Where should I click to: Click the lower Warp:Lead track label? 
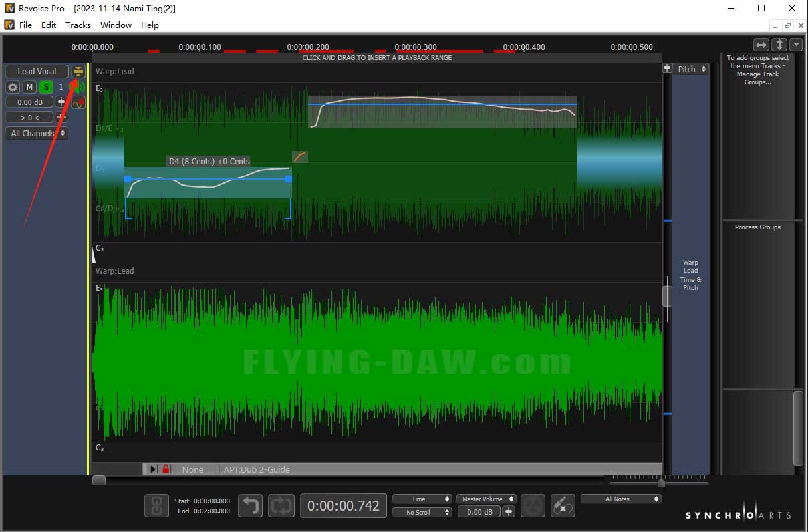point(114,271)
